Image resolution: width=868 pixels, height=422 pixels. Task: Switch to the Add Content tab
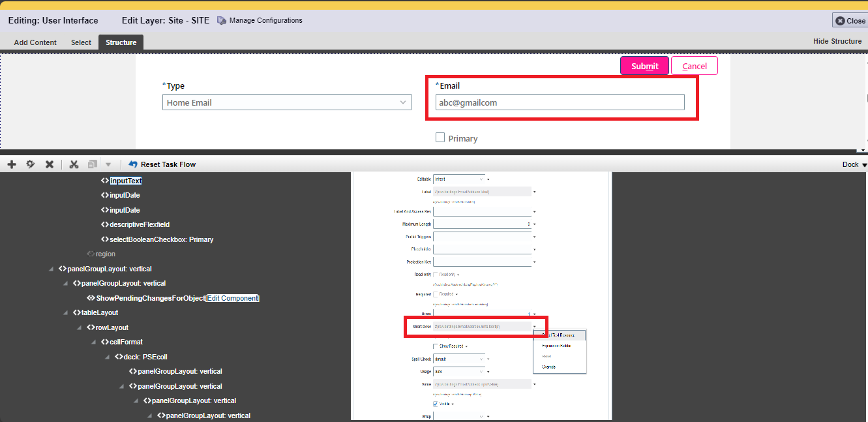pyautogui.click(x=35, y=42)
